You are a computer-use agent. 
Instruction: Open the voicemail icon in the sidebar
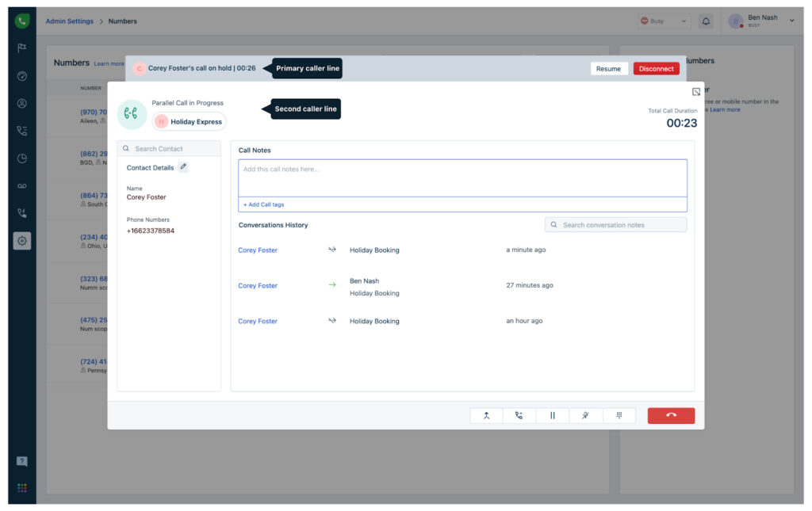pos(22,185)
